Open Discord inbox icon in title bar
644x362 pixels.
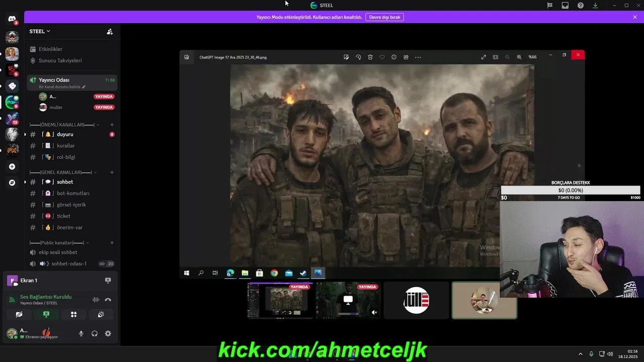tap(565, 5)
